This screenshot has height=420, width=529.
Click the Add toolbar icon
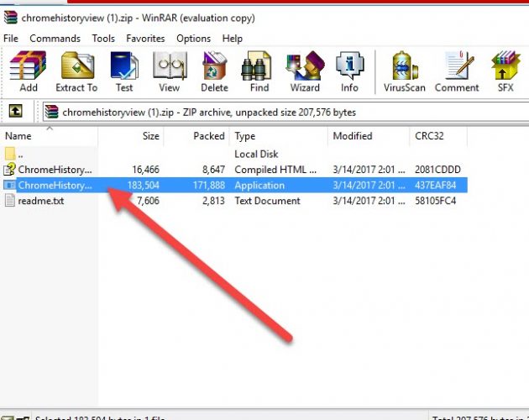pos(28,71)
